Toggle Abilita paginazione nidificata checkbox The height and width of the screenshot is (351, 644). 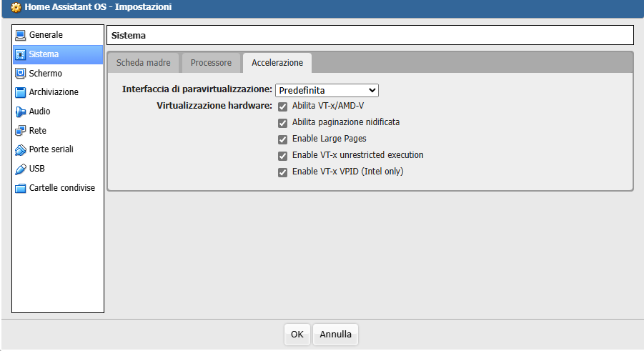pyautogui.click(x=282, y=123)
